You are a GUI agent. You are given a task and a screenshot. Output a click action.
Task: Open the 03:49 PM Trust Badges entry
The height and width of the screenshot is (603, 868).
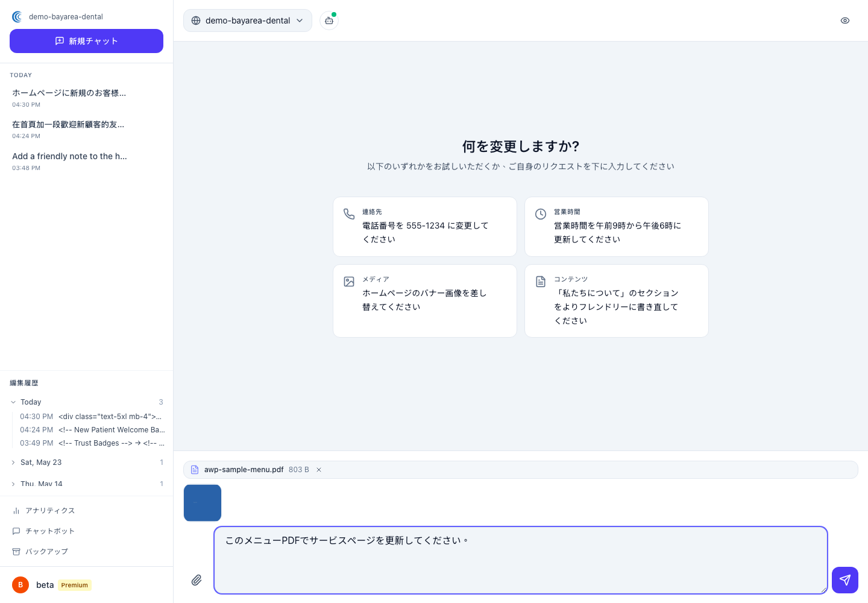pos(92,443)
